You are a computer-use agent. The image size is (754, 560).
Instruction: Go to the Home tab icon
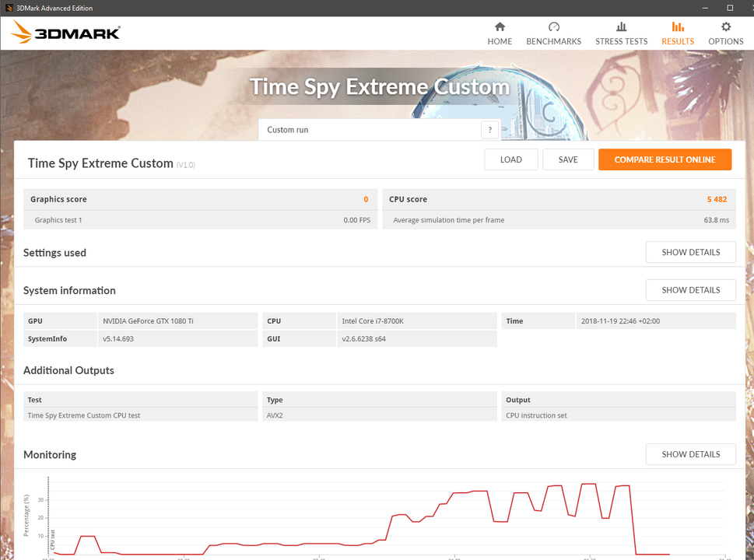click(500, 27)
